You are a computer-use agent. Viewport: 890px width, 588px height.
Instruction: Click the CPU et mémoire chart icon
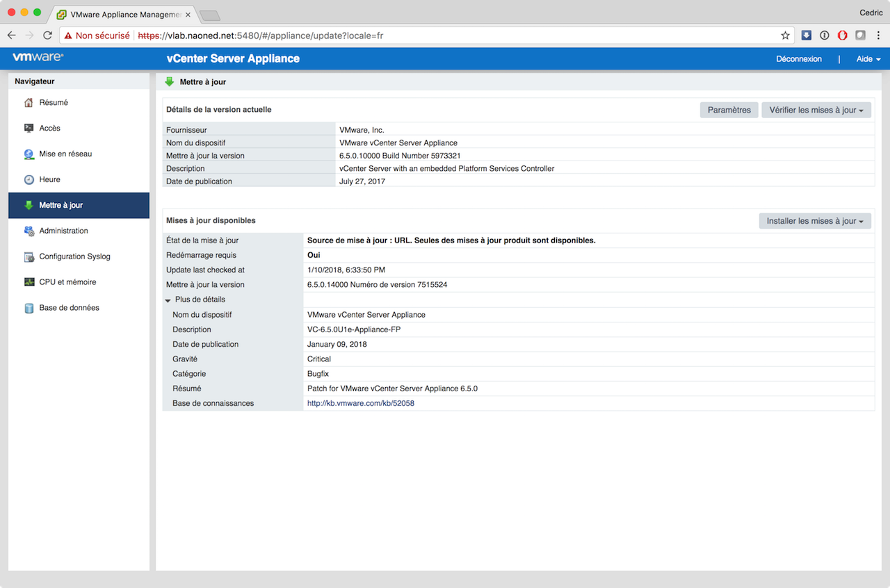29,282
